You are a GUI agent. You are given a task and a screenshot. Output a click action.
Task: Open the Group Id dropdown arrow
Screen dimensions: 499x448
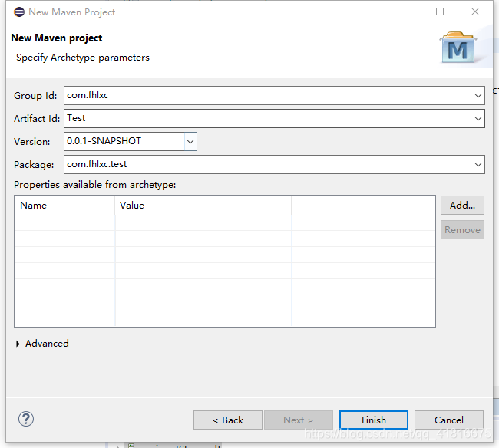coord(478,96)
